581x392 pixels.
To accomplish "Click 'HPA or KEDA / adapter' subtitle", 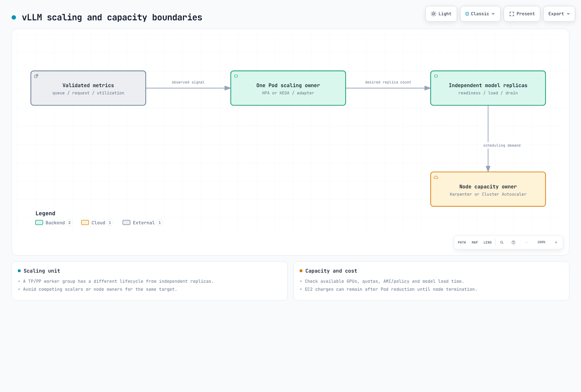I will [288, 93].
